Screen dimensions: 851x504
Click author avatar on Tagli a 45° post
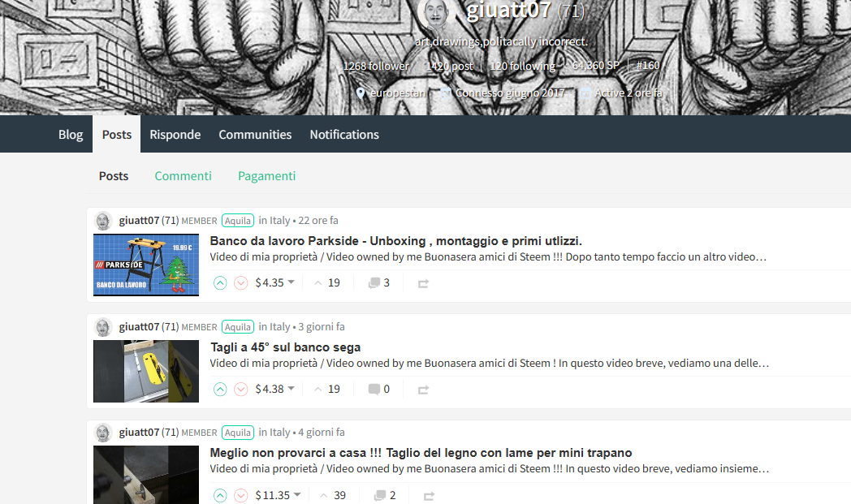point(102,327)
